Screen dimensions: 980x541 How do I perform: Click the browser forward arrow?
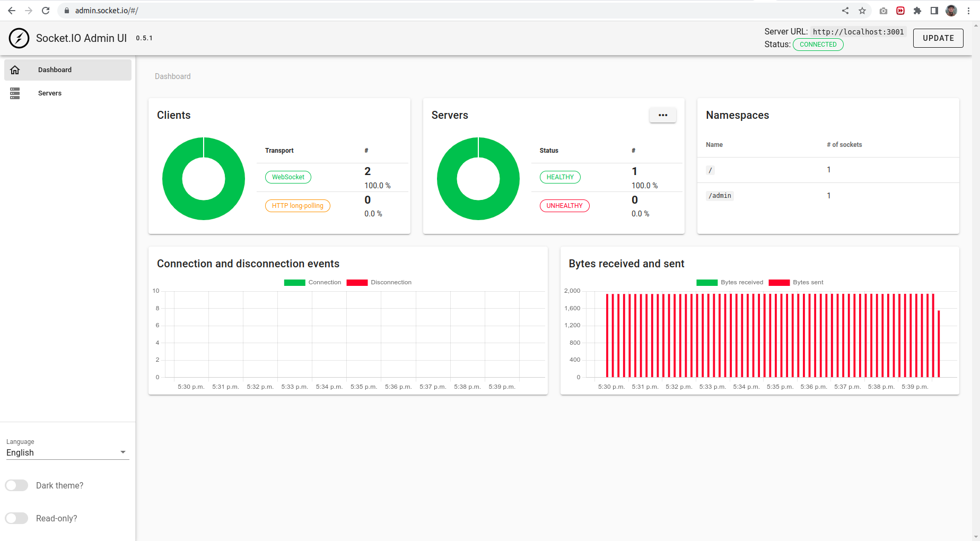coord(29,11)
